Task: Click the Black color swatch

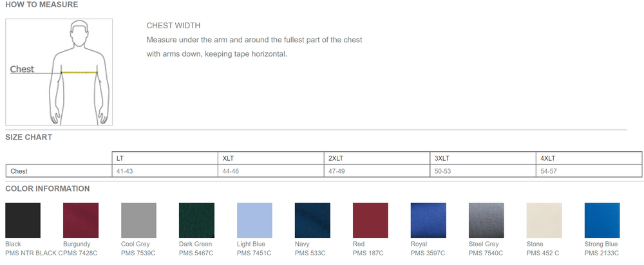Action: point(23,221)
